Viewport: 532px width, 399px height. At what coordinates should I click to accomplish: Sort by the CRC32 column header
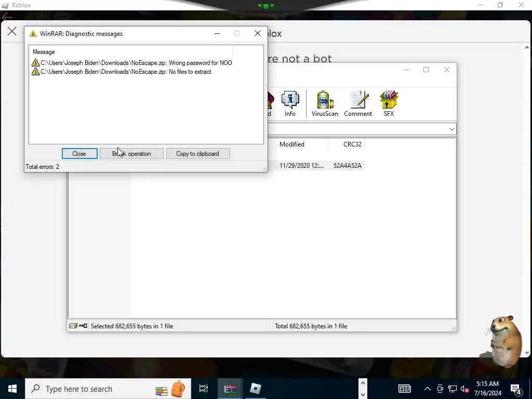pyautogui.click(x=347, y=144)
